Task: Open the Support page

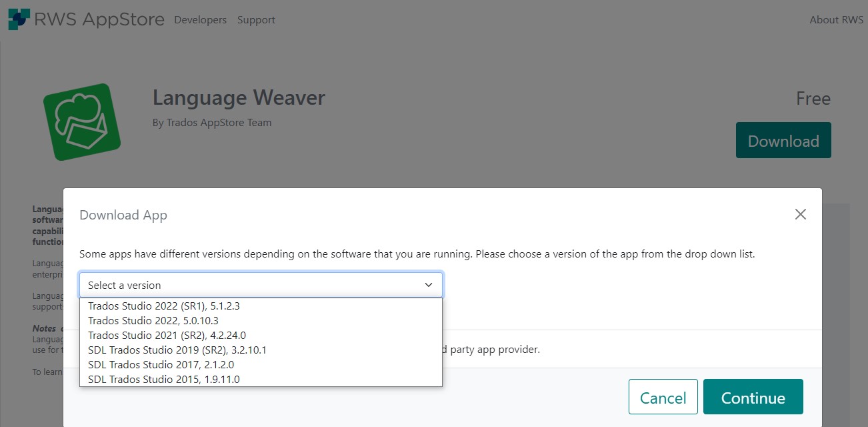Action: (x=256, y=20)
